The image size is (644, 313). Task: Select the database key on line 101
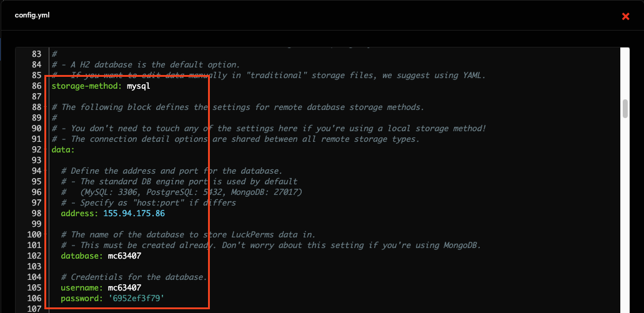[81, 256]
